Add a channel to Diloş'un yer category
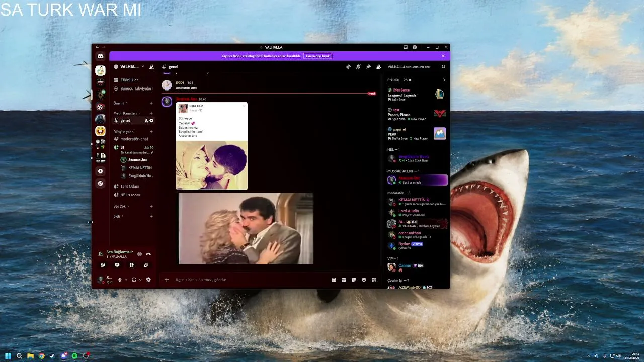The width and height of the screenshot is (644, 362). coord(151,132)
